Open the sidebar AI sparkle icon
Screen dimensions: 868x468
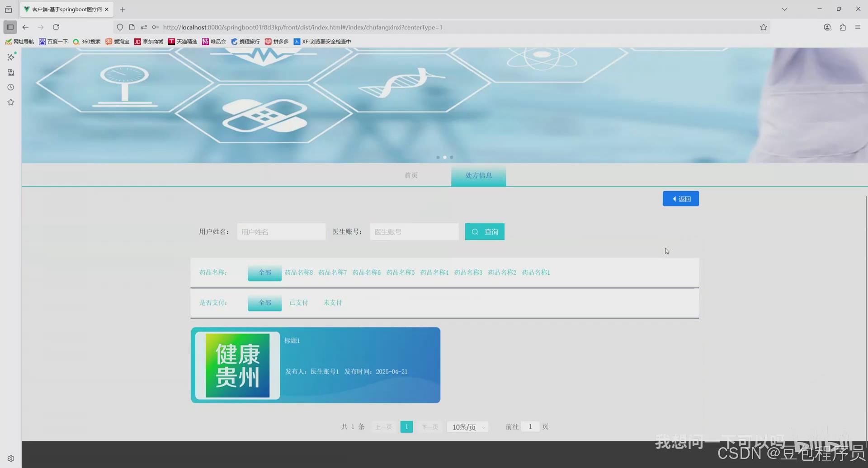(x=11, y=57)
